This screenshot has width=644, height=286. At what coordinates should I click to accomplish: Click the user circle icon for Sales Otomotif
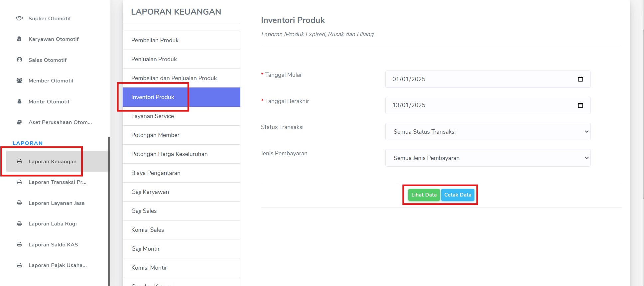point(19,60)
